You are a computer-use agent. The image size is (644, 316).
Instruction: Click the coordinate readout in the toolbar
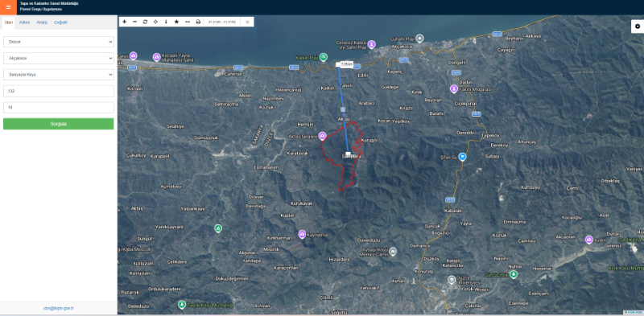pyautogui.click(x=222, y=22)
